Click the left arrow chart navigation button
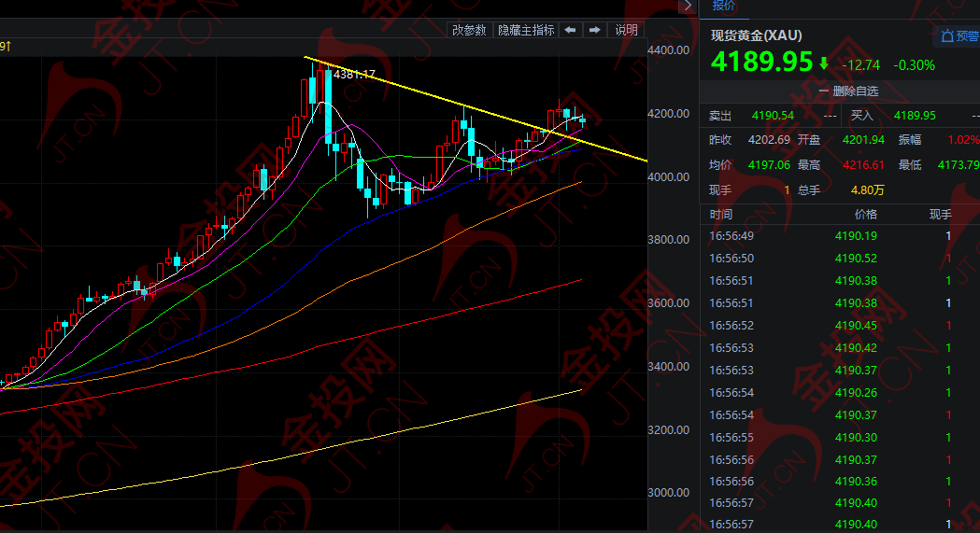Viewport: 980px width, 533px height. coord(570,30)
